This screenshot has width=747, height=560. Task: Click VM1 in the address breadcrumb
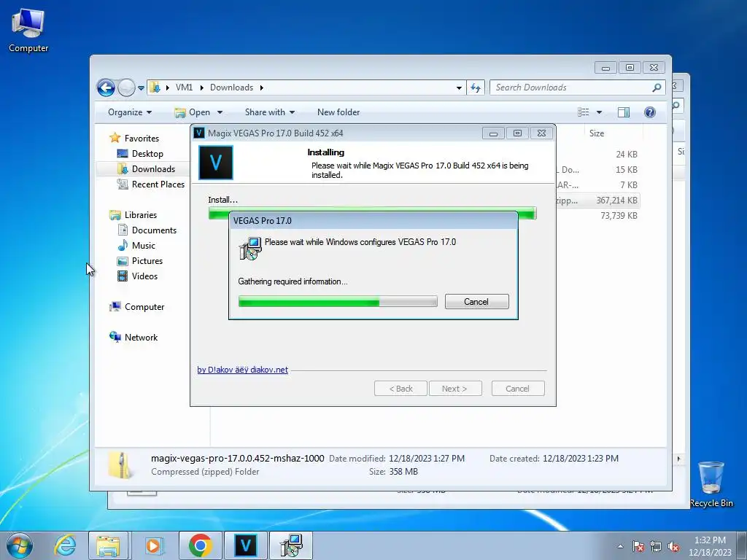184,87
